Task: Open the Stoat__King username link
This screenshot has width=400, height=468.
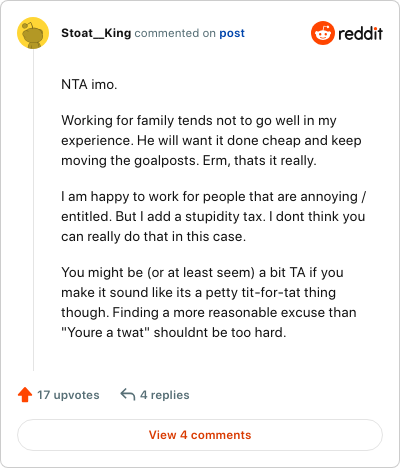Action: pos(96,33)
